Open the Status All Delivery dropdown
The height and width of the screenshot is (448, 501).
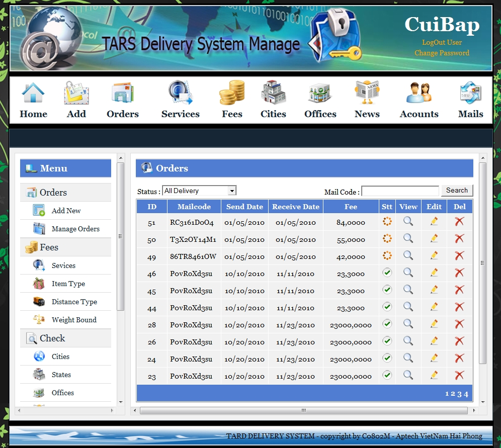tap(199, 191)
